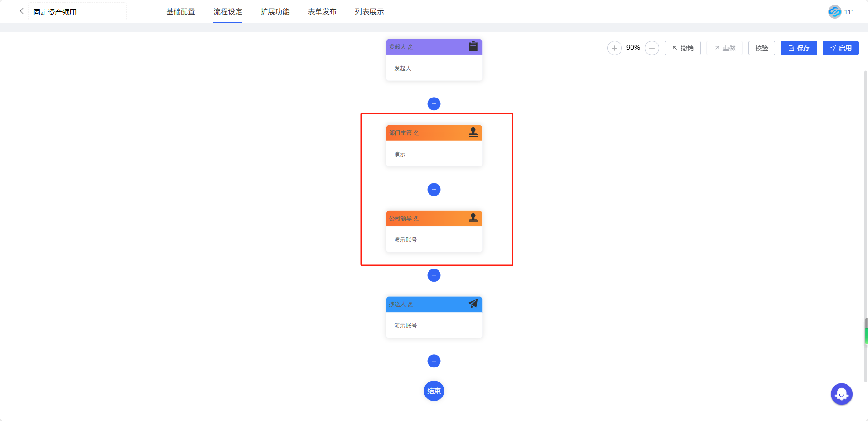Viewport: 868px width, 421px height.
Task: Click the zoom out minus icon
Action: click(651, 48)
